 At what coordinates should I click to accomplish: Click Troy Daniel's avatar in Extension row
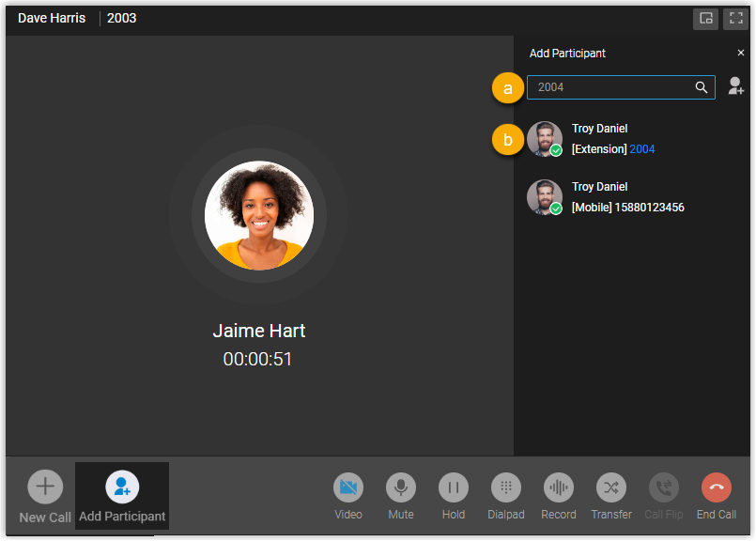(x=545, y=139)
